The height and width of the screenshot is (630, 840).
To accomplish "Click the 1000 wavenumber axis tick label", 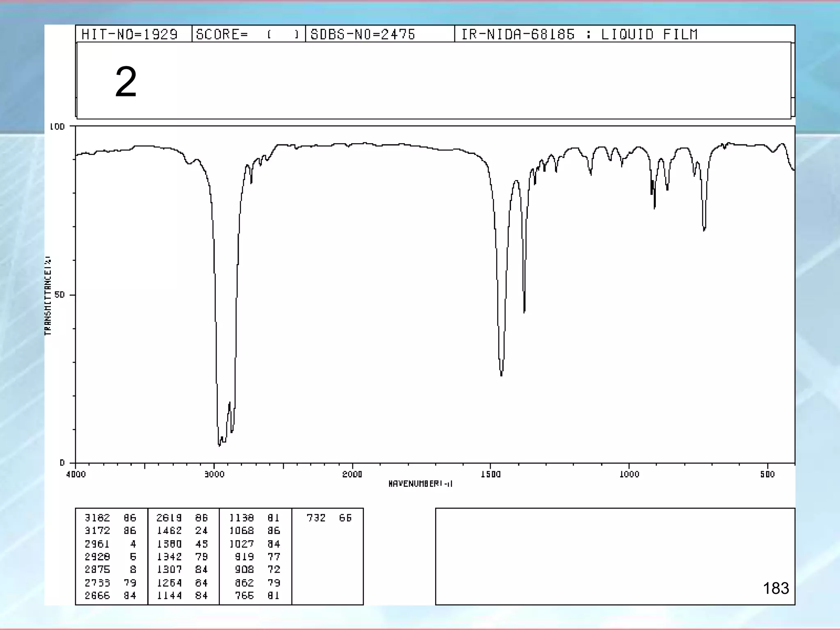I will tap(629, 475).
